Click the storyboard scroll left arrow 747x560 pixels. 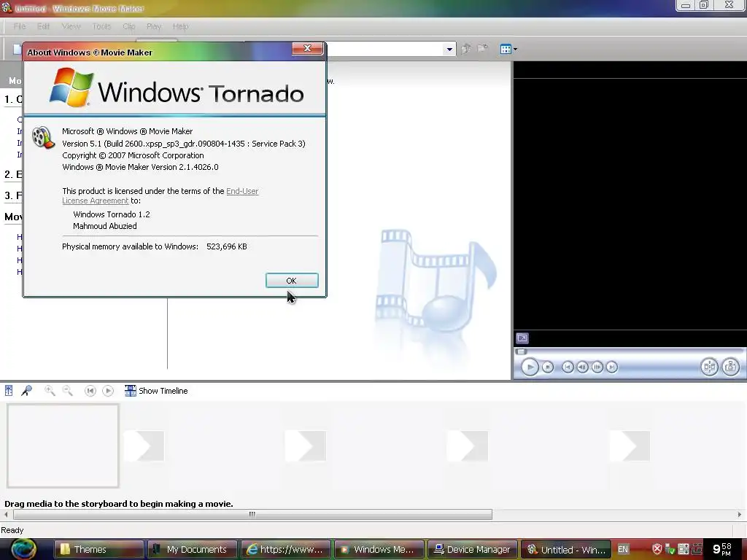point(6,514)
